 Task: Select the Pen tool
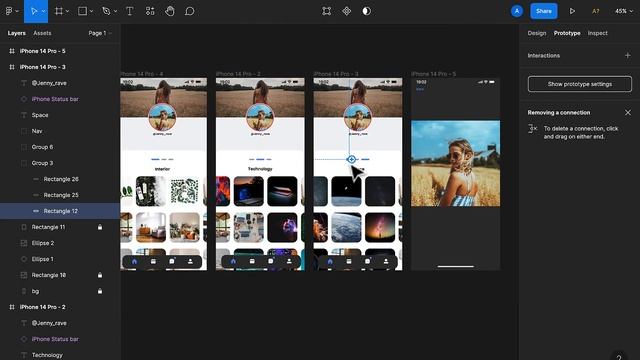pos(106,11)
